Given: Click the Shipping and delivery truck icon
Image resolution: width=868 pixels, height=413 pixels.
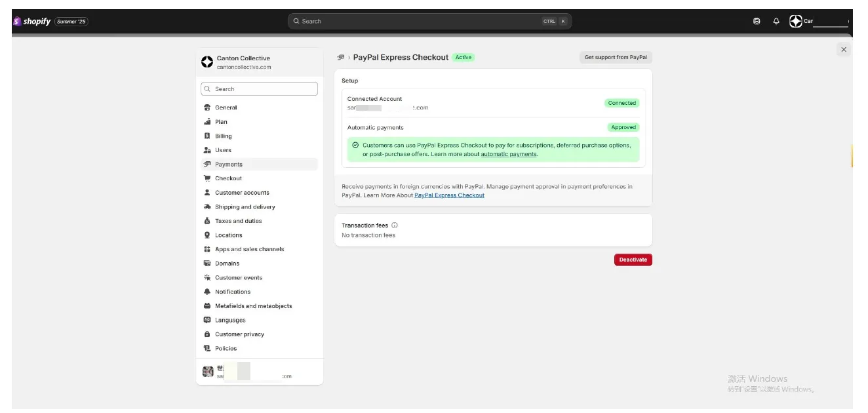Looking at the screenshot, I should pos(207,206).
